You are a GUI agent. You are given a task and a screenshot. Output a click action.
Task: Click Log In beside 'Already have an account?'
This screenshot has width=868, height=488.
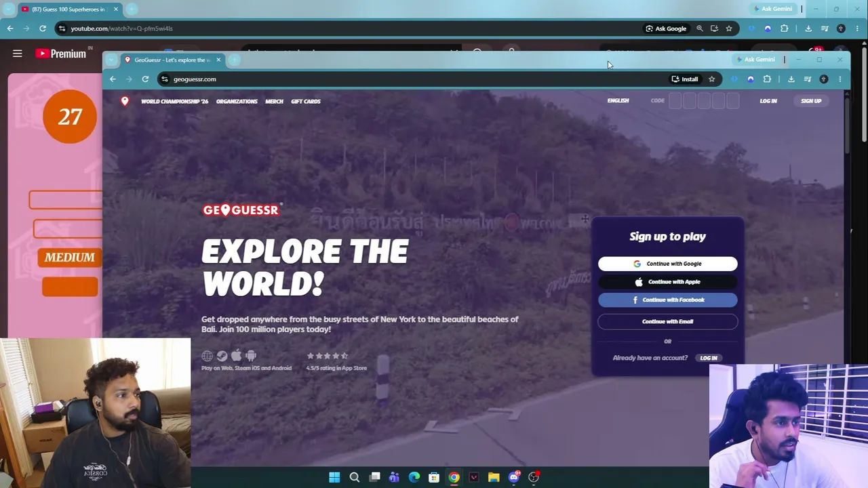(709, 358)
